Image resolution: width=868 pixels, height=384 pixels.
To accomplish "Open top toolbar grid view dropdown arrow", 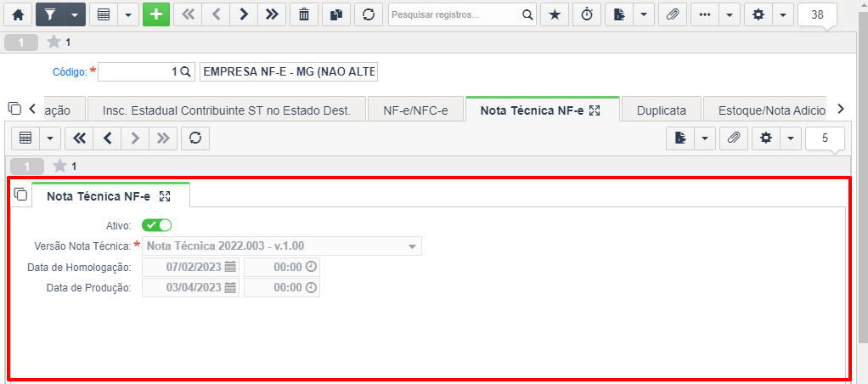I will pyautogui.click(x=128, y=15).
